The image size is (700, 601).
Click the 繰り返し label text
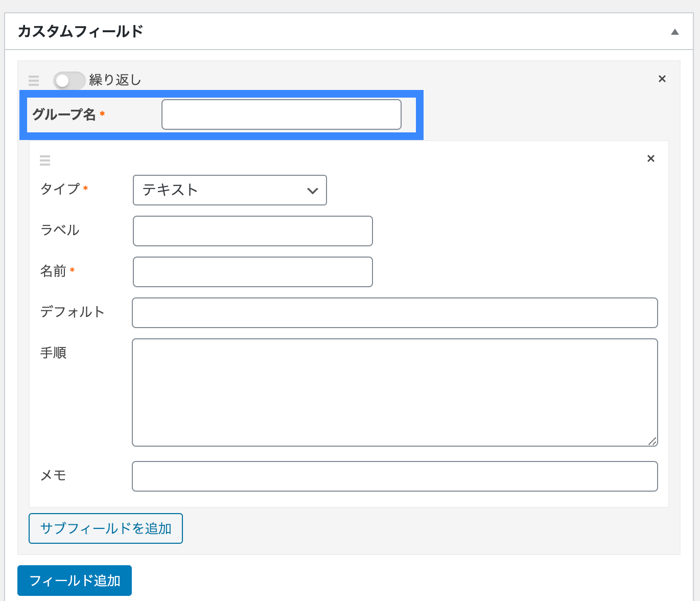(116, 80)
